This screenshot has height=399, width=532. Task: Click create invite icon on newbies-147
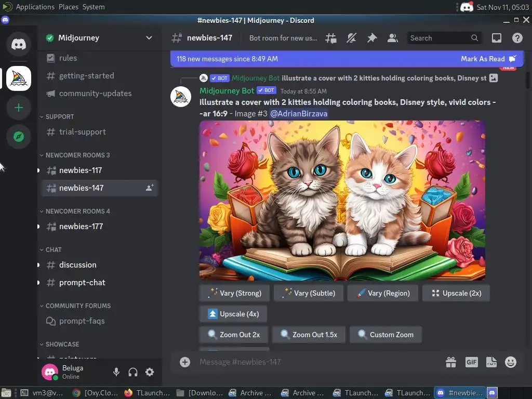coord(150,188)
